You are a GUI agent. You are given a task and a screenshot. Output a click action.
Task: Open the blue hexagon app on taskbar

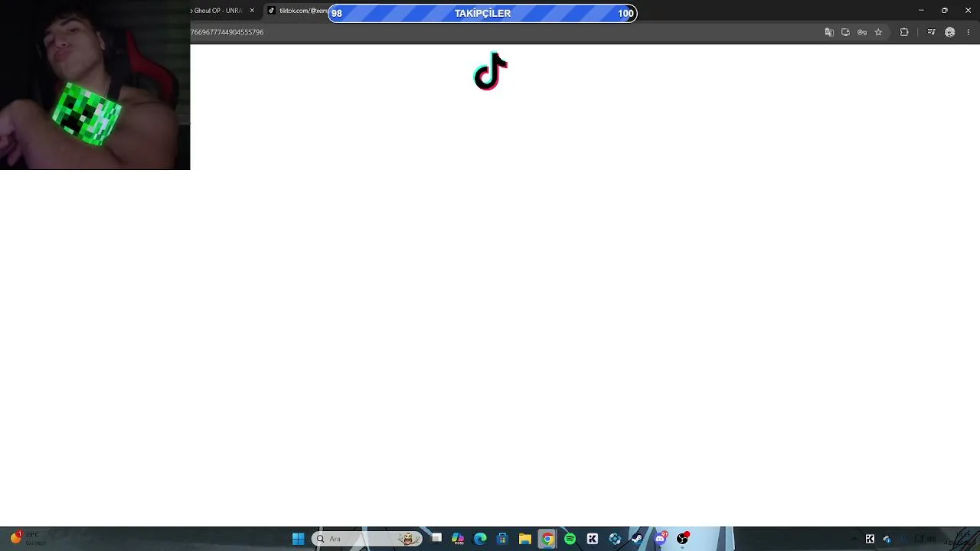pyautogui.click(x=615, y=539)
